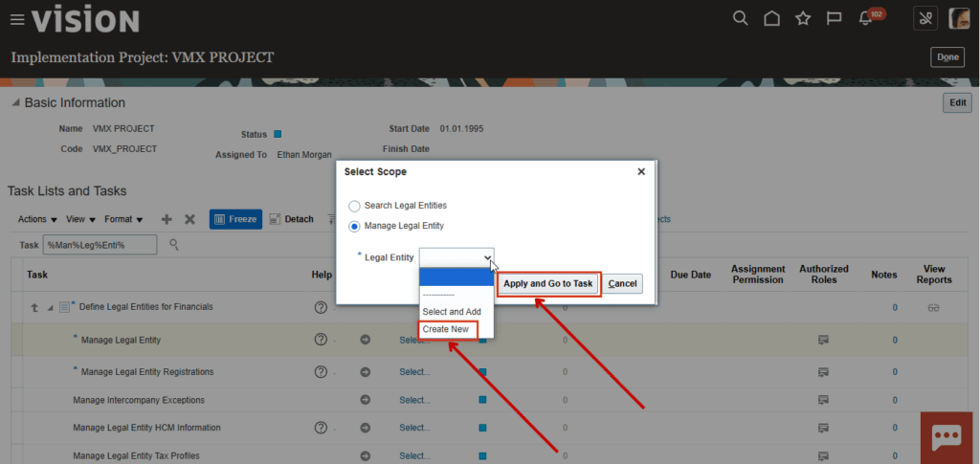Open the Legal Entity dropdown
Viewport: 980px width, 464px height.
[x=457, y=257]
